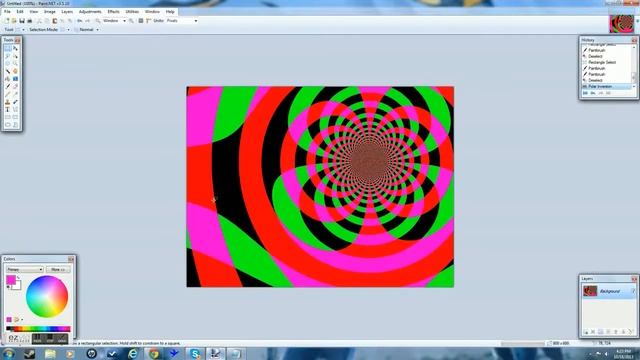The height and width of the screenshot is (360, 640).
Task: Open layer properties in Layers panel
Action: [x=631, y=332]
